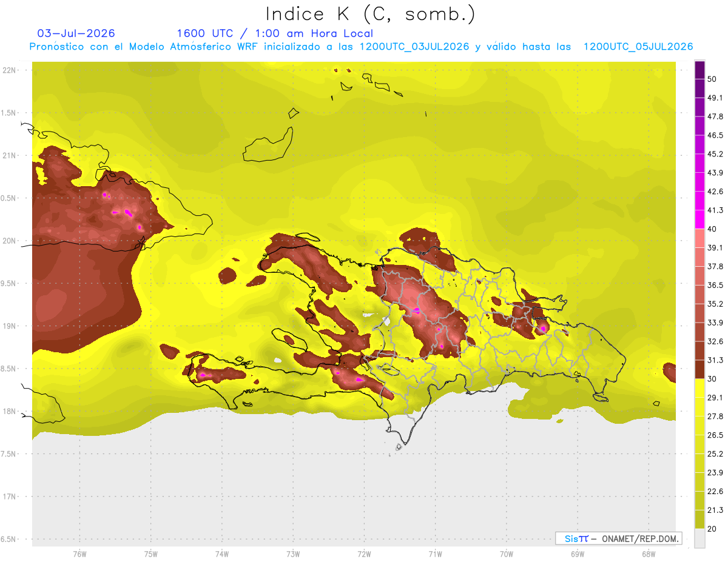Screen dimensions: 728x562
Task: Click the latitude axis label "21N"
Action: [x=10, y=156]
